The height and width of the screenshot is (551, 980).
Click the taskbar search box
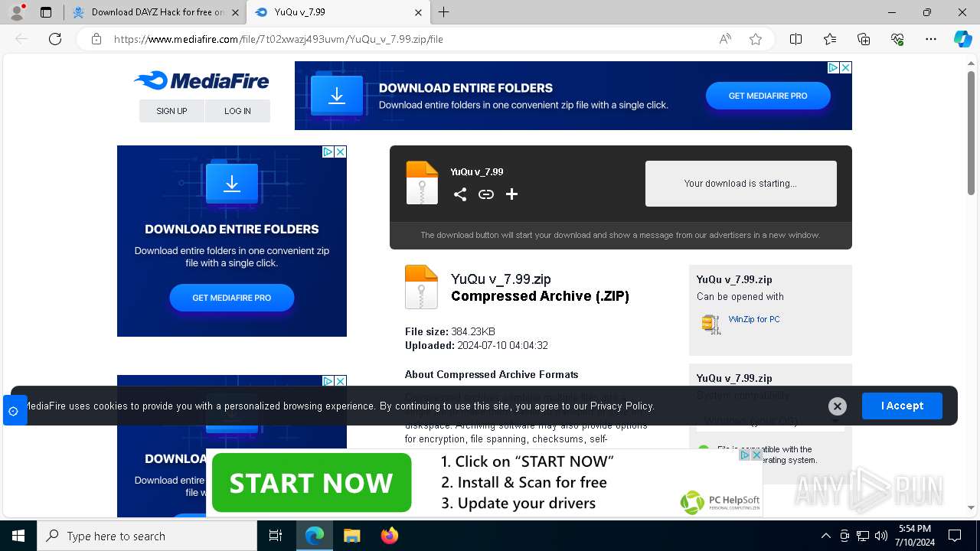click(147, 536)
